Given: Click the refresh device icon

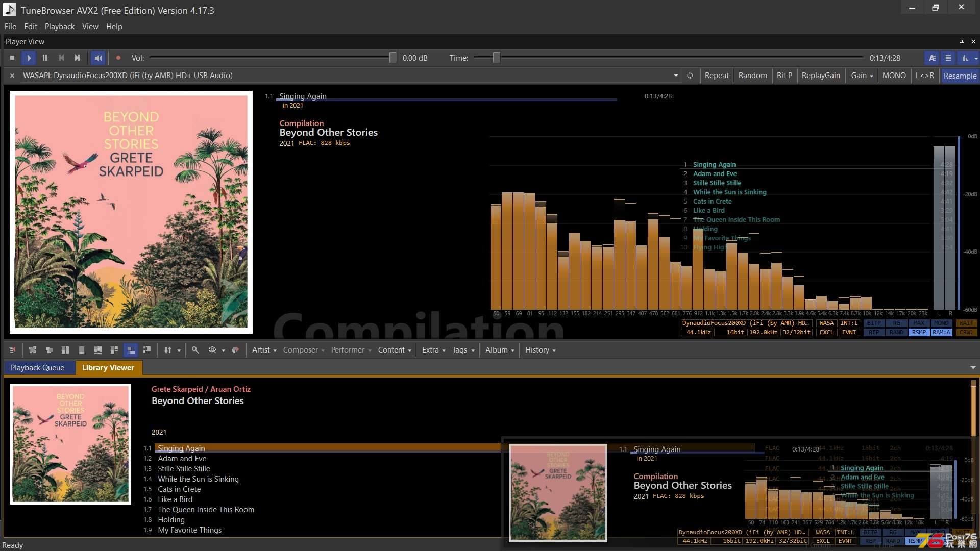Looking at the screenshot, I should (x=690, y=76).
